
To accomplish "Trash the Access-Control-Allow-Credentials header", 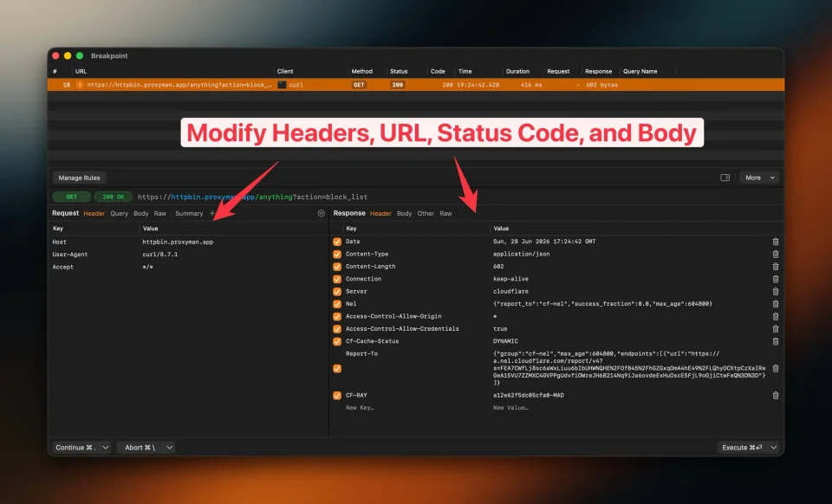I will click(x=775, y=329).
